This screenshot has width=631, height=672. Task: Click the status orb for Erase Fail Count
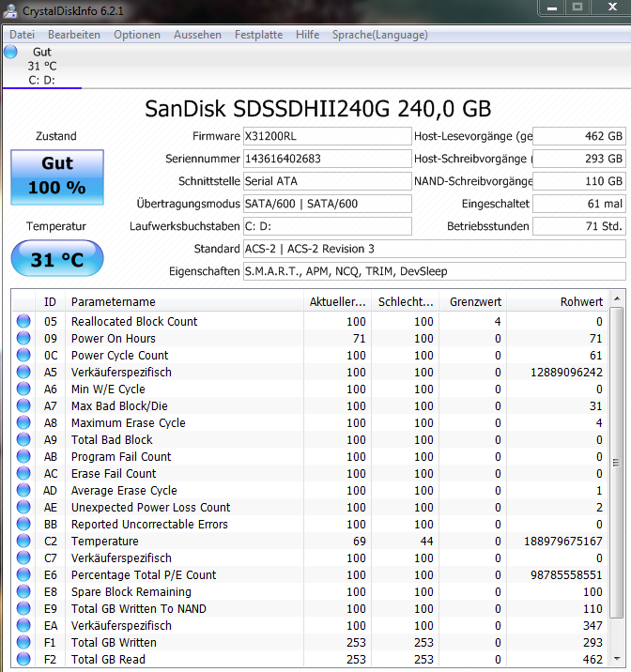(23, 473)
